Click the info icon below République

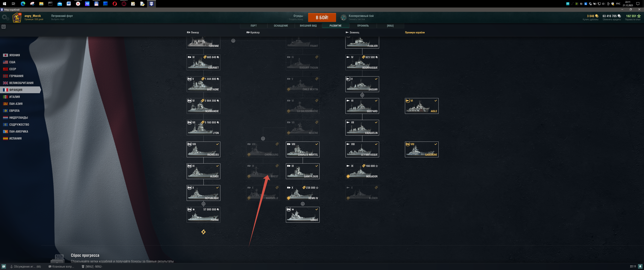click(203, 204)
